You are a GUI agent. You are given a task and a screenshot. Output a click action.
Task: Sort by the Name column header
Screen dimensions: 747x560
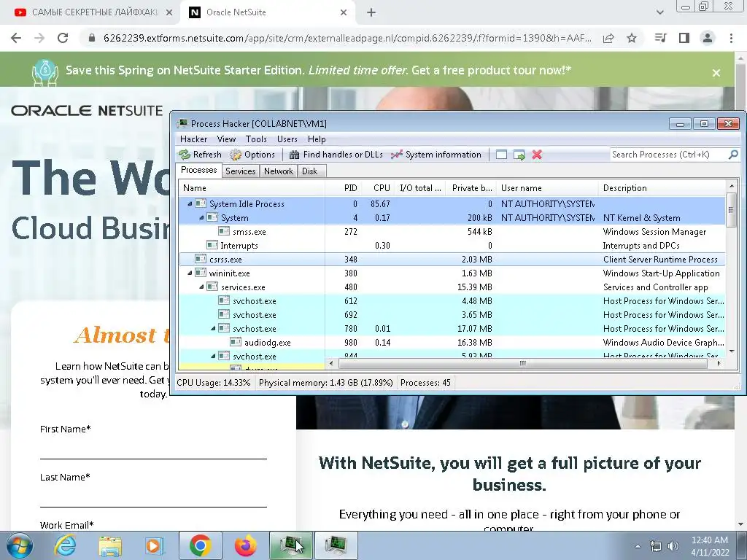(252, 188)
